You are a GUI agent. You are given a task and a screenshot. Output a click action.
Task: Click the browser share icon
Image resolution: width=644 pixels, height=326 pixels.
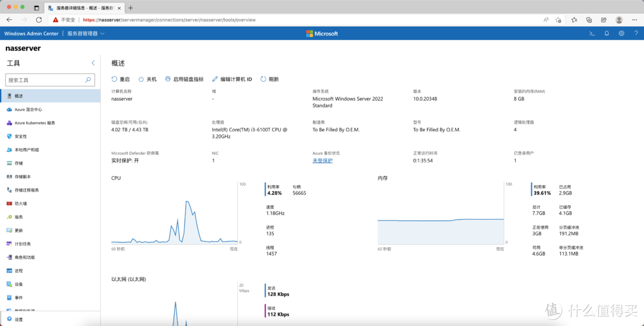pyautogui.click(x=603, y=20)
